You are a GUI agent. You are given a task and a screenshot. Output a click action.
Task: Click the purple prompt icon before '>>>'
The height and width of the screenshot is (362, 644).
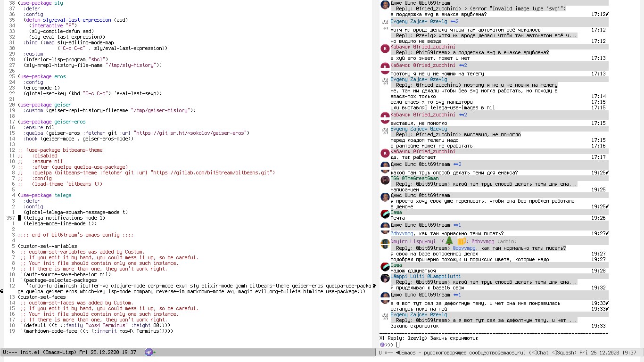pyautogui.click(x=382, y=345)
